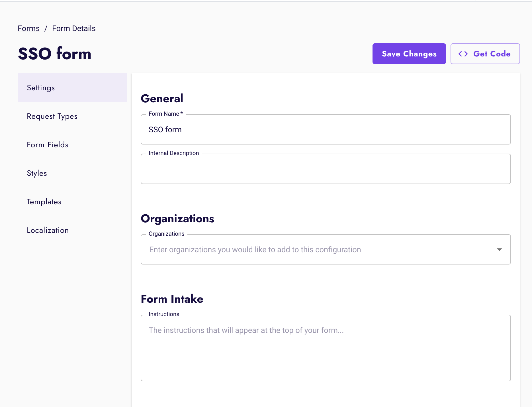Open the Settings sidebar section

(41, 88)
